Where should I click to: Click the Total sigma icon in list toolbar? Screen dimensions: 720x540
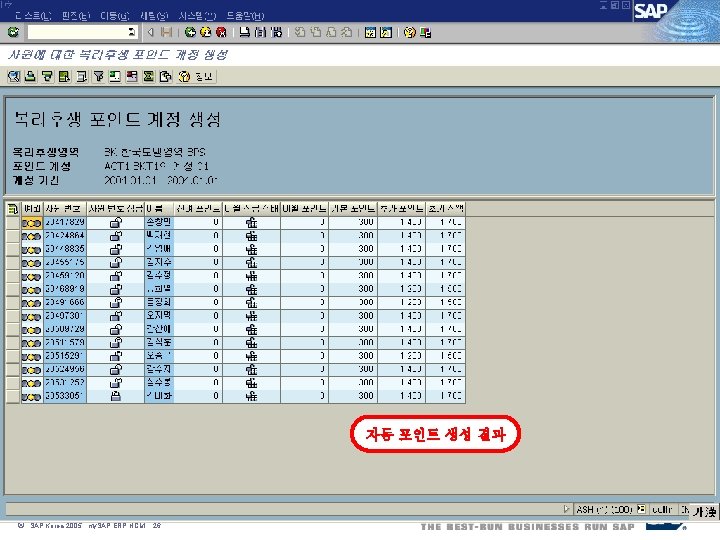(x=149, y=76)
